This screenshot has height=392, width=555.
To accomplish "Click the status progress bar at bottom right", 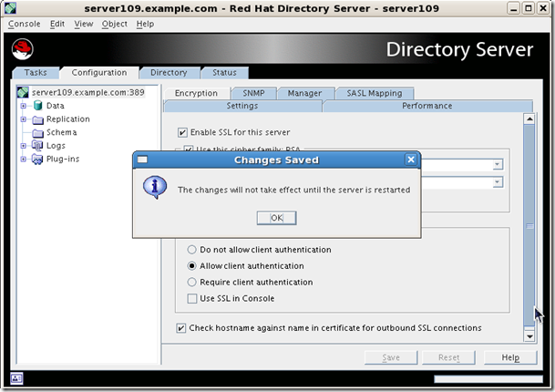I will point(488,379).
